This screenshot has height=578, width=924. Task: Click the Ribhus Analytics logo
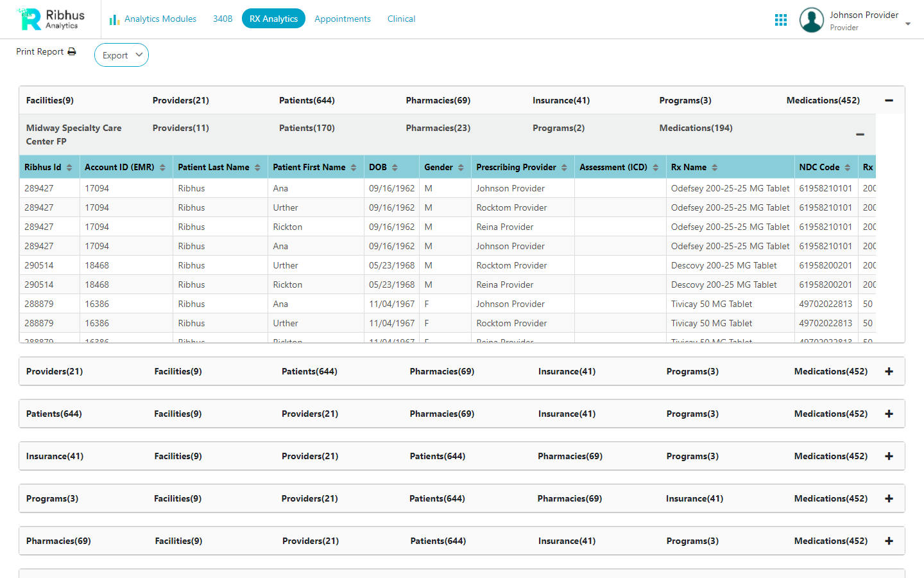pos(51,19)
